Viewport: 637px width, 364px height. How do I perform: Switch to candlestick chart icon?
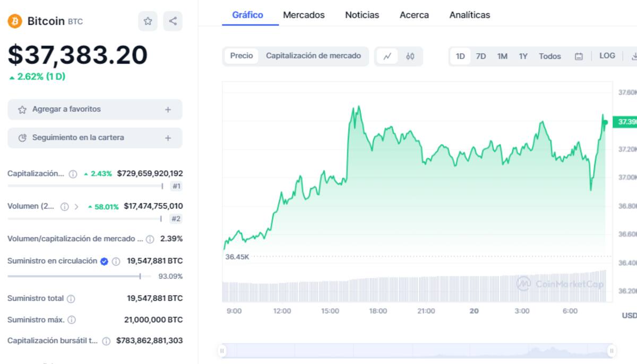410,56
